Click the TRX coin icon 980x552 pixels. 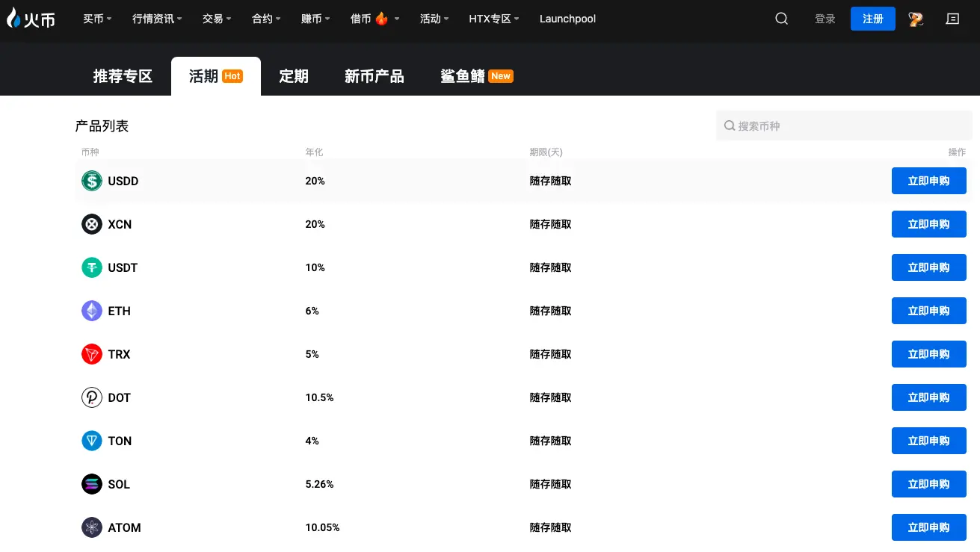[91, 354]
